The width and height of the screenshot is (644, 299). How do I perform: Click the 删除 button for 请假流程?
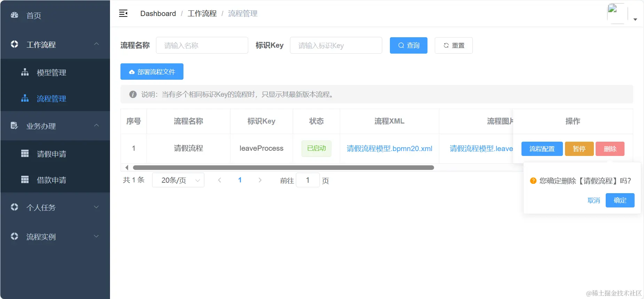point(610,149)
